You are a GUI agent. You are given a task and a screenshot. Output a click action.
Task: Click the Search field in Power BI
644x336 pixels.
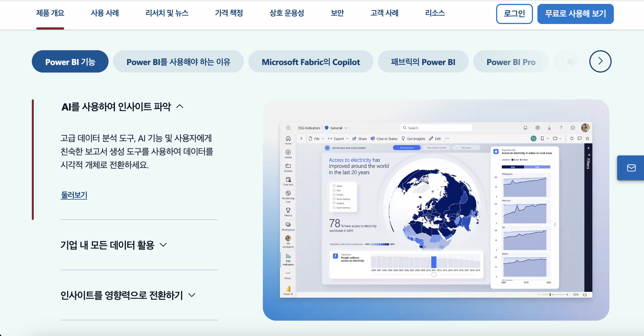coord(436,128)
